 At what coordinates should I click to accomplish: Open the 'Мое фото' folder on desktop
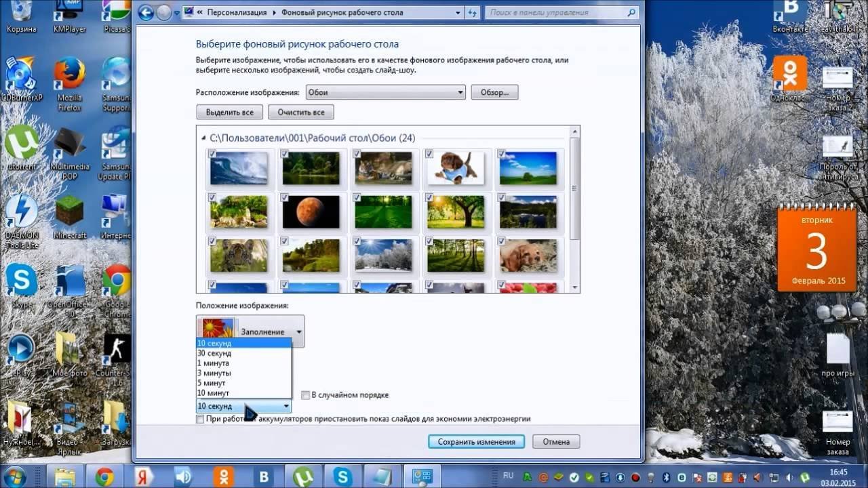(69, 354)
